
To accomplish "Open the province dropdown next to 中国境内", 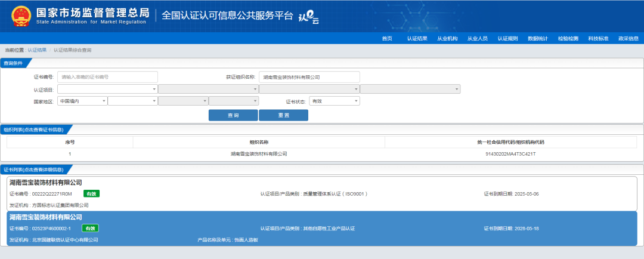I will tap(132, 101).
